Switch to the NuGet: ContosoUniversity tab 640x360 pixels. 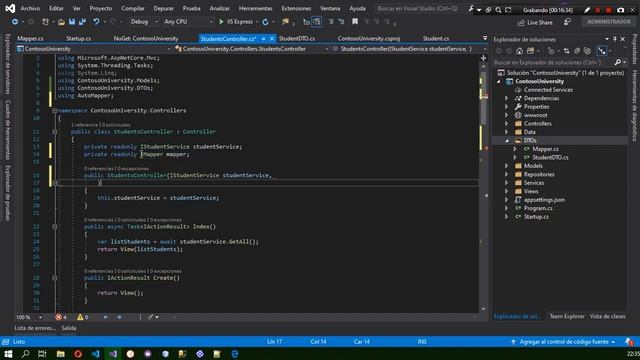pos(146,38)
